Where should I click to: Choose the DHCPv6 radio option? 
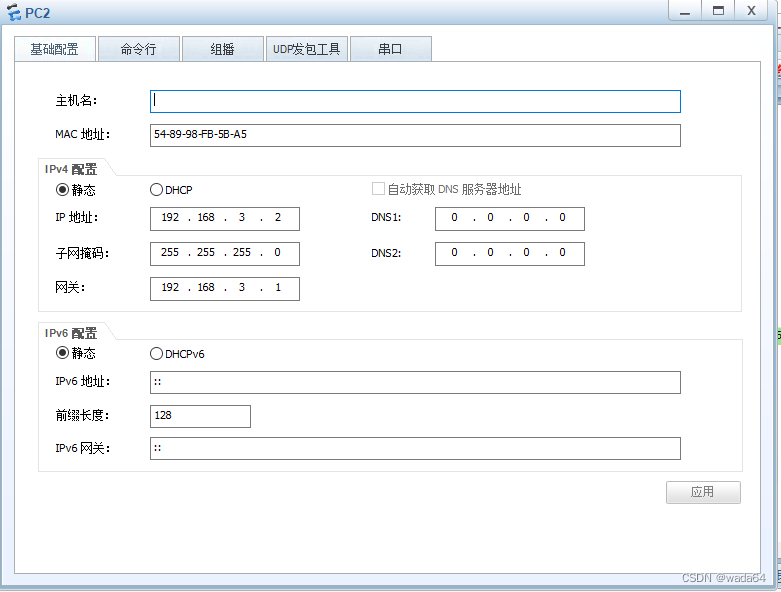(156, 353)
